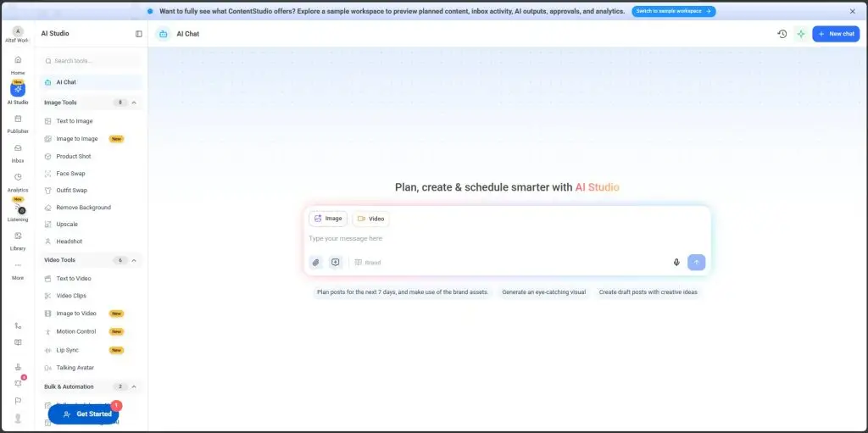
Task: Open the Library section
Action: pos(18,241)
